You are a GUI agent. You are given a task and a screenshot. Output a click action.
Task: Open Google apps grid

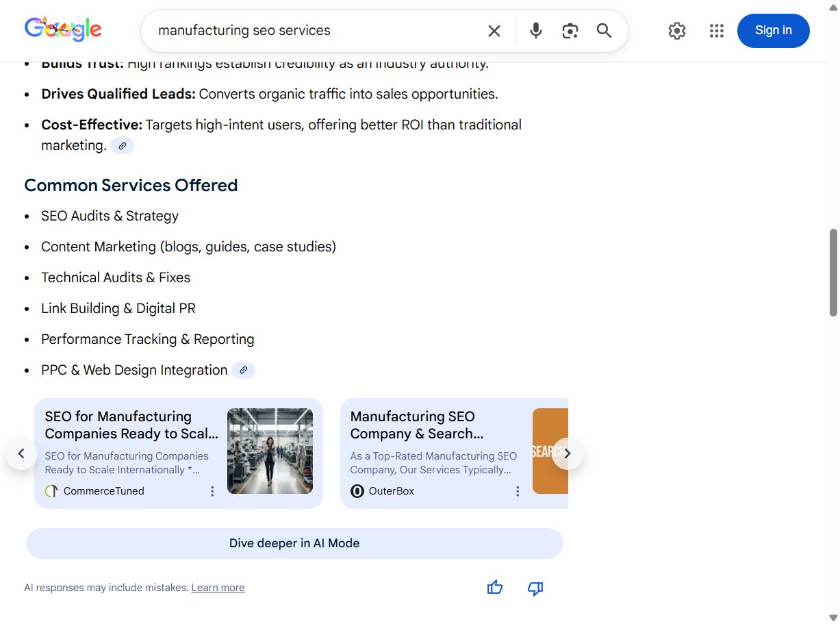(716, 30)
